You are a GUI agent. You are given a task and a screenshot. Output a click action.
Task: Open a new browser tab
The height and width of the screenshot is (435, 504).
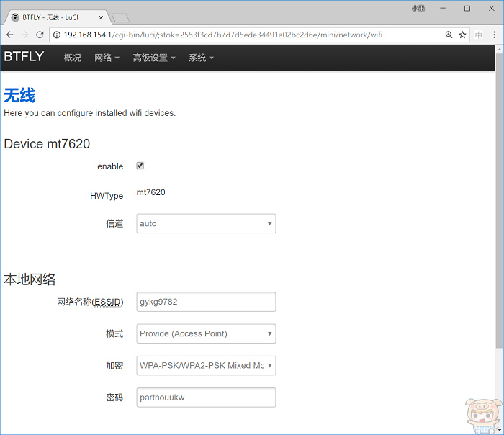(120, 18)
